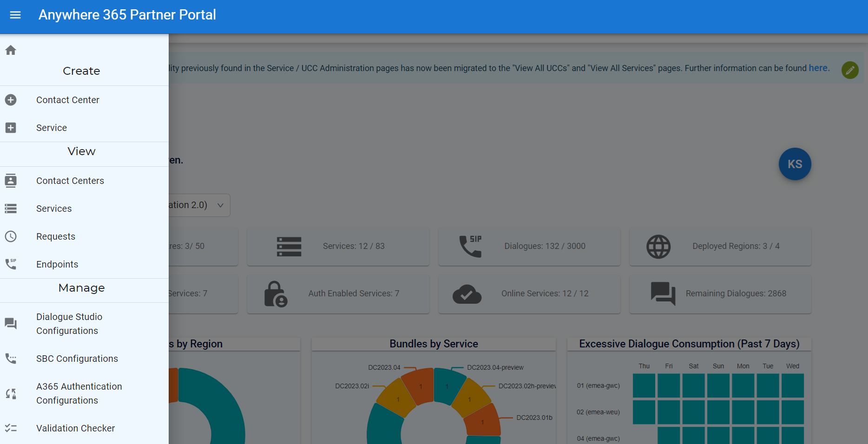Click the DC2023.01b chart label
Viewport: 868px width, 444px height.
(x=534, y=418)
